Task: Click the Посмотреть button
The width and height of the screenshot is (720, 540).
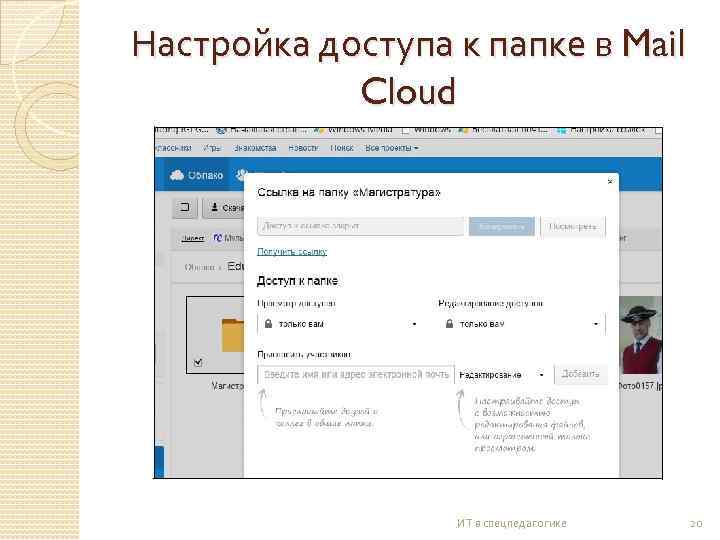Action: tap(573, 226)
